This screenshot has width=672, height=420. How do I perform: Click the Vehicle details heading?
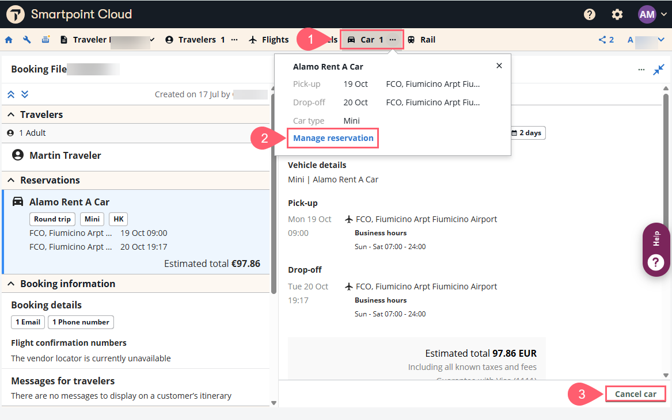coord(317,165)
